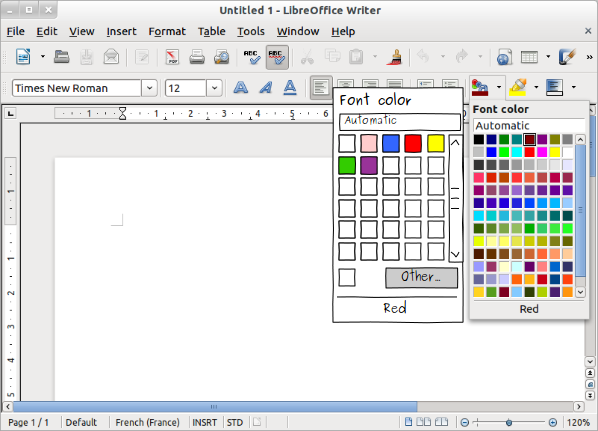This screenshot has width=598, height=431.
Task: Open the Background Color dropdown arrow
Action: pyautogui.click(x=573, y=87)
